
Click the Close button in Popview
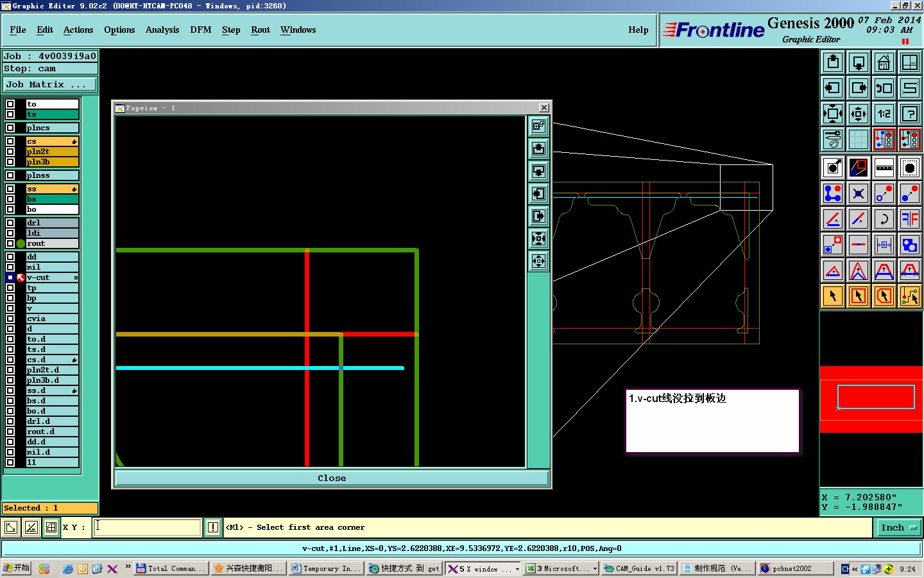tap(332, 478)
